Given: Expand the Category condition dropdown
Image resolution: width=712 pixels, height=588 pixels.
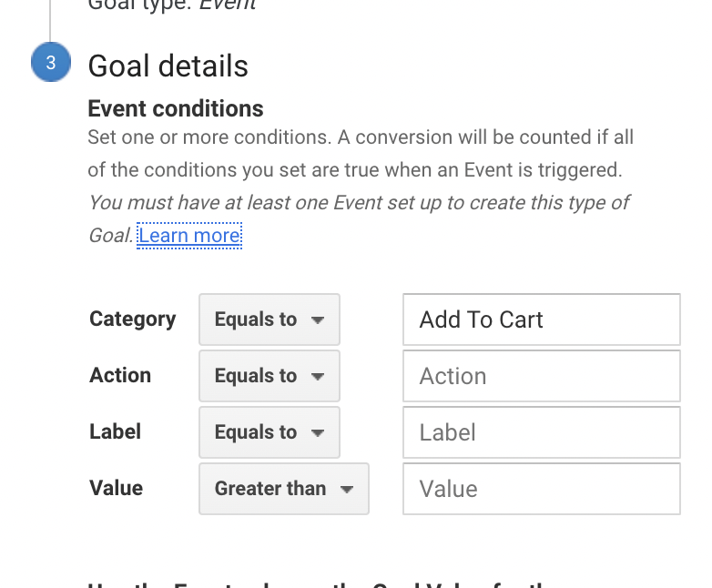Looking at the screenshot, I should pos(270,319).
